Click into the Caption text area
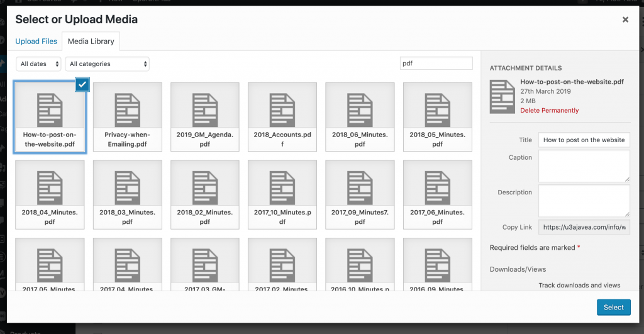The width and height of the screenshot is (644, 334). pyautogui.click(x=584, y=166)
